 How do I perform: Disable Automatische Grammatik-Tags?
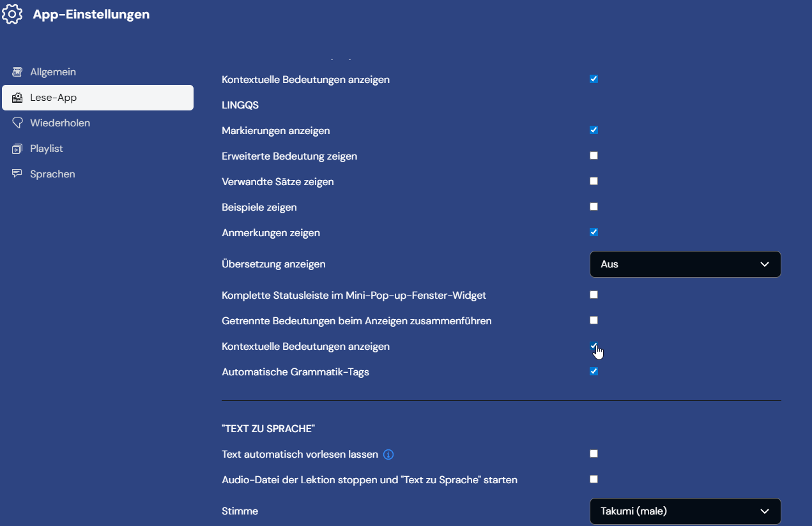click(594, 372)
